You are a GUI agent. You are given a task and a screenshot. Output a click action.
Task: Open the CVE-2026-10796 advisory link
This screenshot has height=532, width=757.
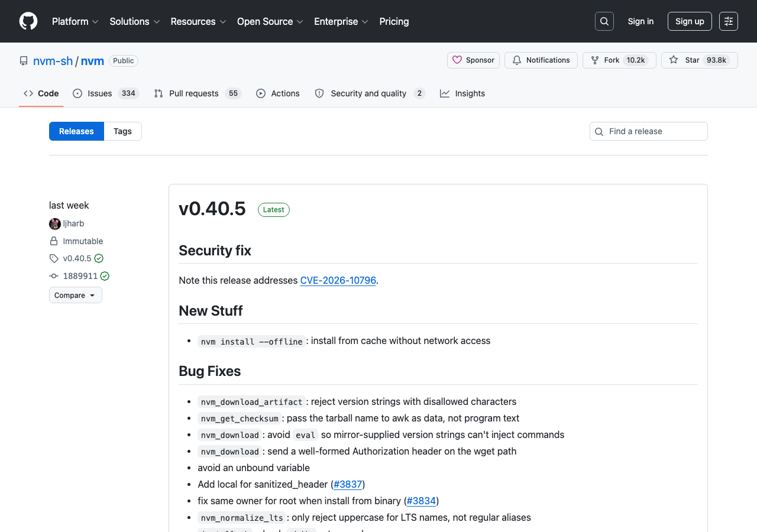click(338, 280)
